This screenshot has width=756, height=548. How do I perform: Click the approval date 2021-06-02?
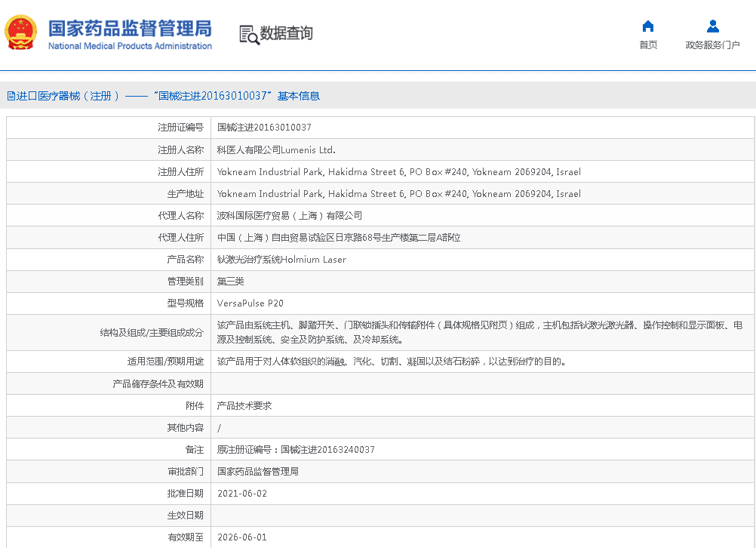click(x=242, y=493)
